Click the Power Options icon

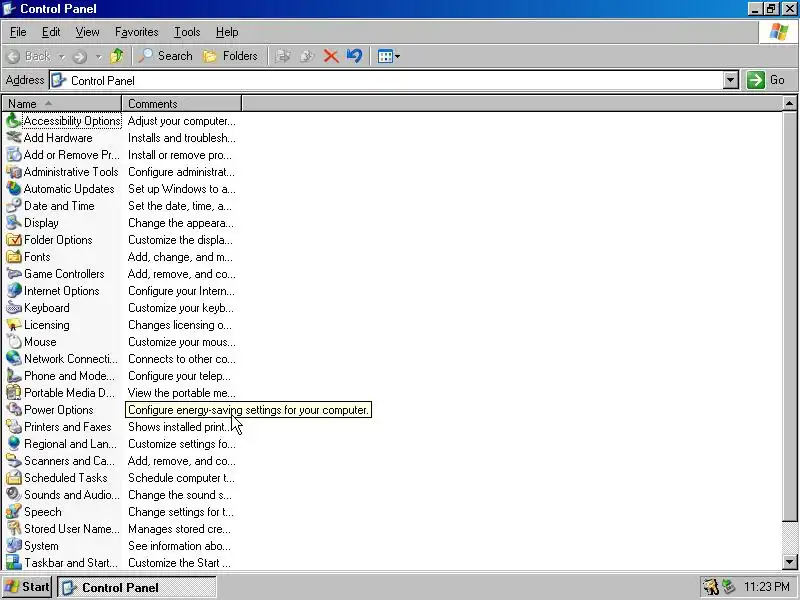pyautogui.click(x=13, y=410)
